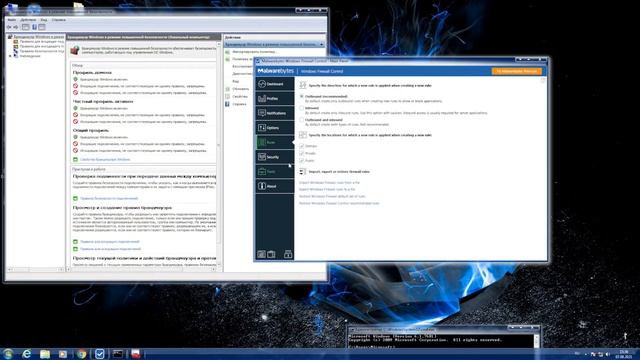Click Import Windows Firewall rules from file link
This screenshot has height=360, width=640.
click(329, 182)
